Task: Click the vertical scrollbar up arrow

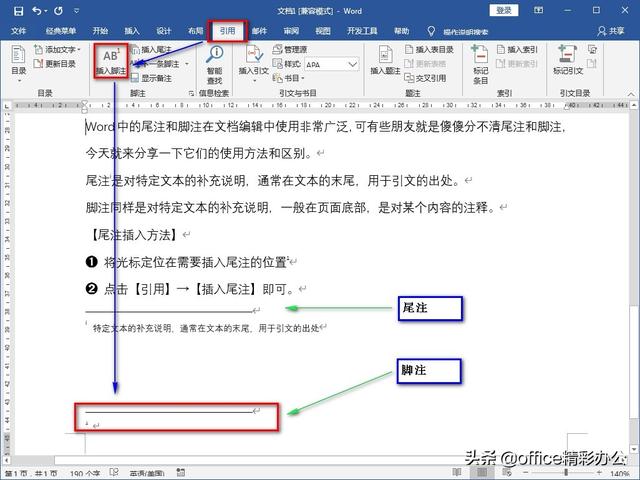Action: pos(633,105)
